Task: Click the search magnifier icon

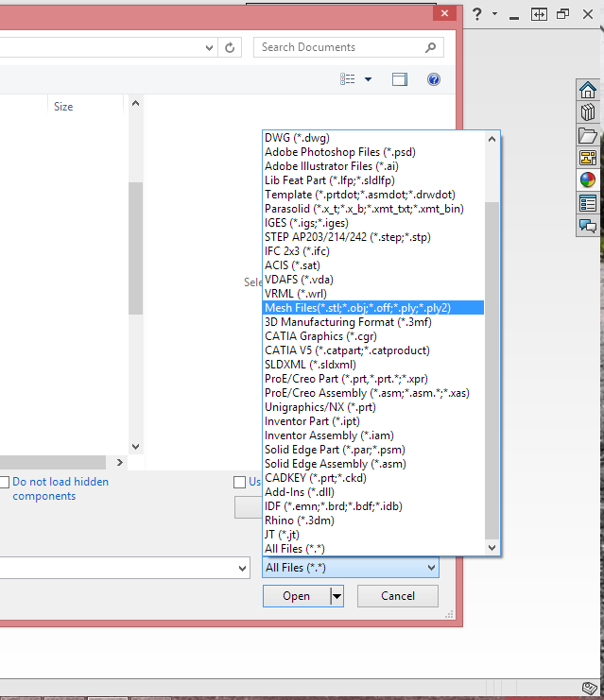Action: pos(430,47)
